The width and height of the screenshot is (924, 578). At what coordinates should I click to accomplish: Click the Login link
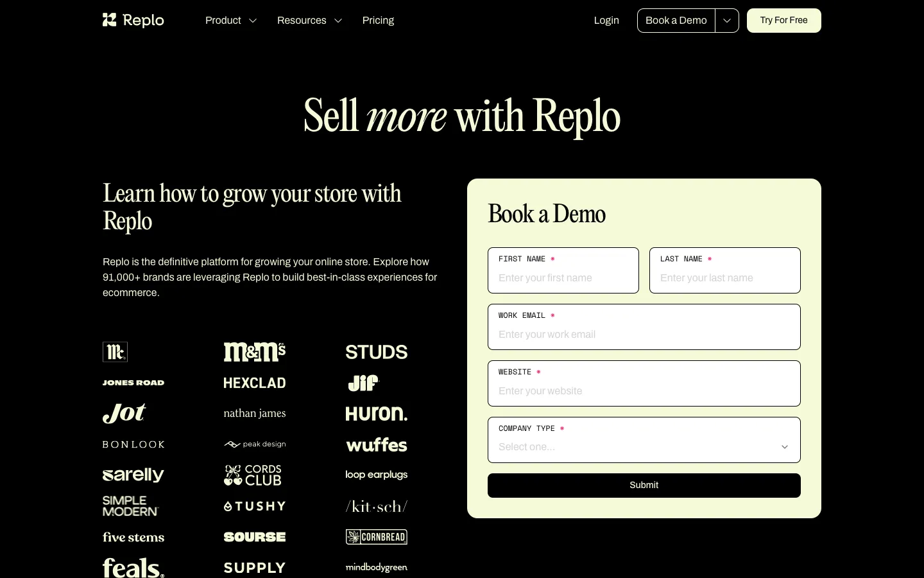[x=606, y=21]
